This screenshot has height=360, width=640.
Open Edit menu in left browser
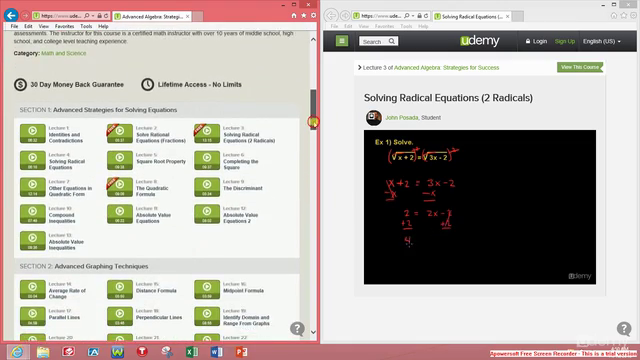[28, 26]
